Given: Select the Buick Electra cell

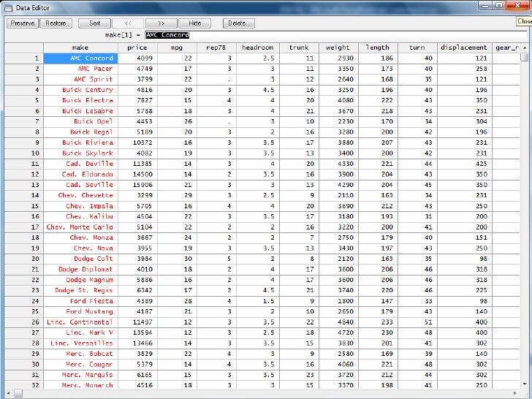Looking at the screenshot, I should (80, 100).
